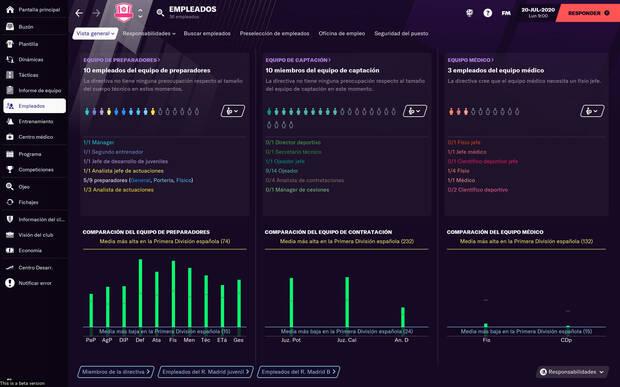Click '1/1 Ojeador jefe' row

click(285, 161)
